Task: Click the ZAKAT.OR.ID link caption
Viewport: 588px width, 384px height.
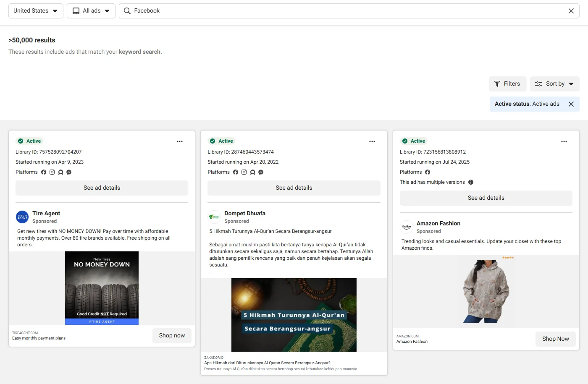Action: click(214, 358)
